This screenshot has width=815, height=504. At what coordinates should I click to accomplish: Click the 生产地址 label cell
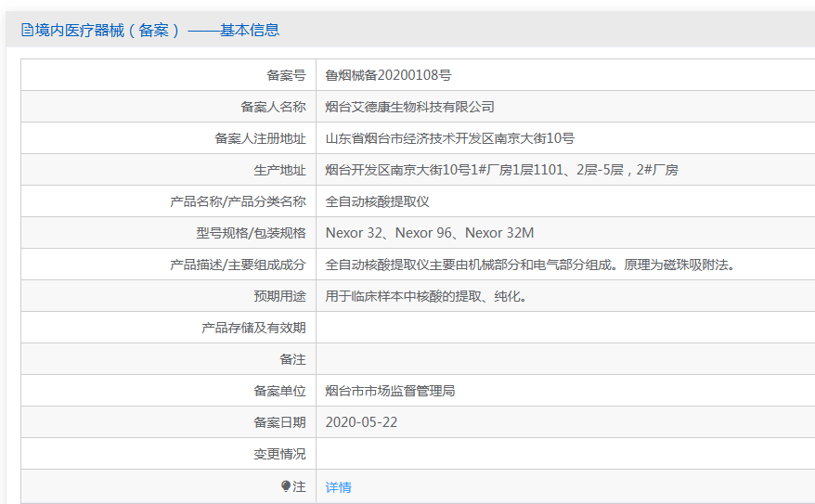pos(168,170)
